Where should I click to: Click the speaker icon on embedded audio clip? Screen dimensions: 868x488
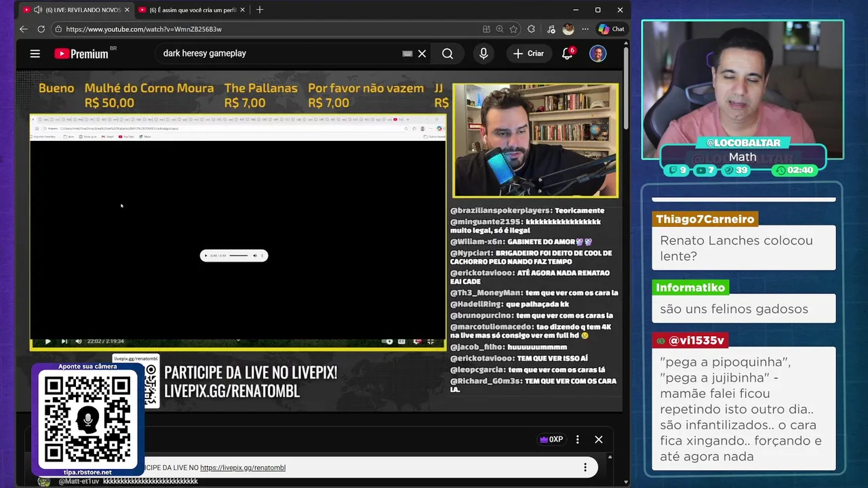coord(255,256)
